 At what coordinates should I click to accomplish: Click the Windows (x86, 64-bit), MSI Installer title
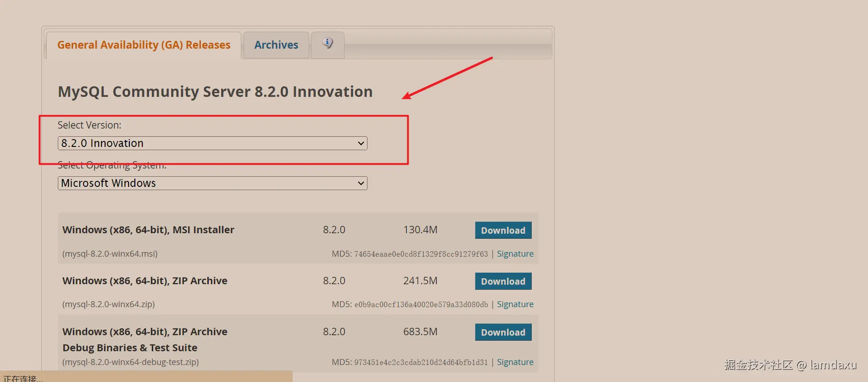(148, 230)
